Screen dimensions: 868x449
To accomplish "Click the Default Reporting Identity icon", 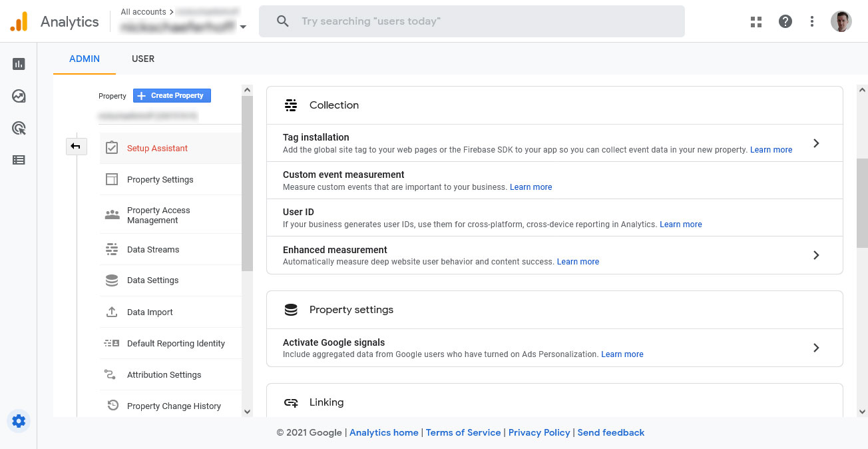I will click(112, 343).
